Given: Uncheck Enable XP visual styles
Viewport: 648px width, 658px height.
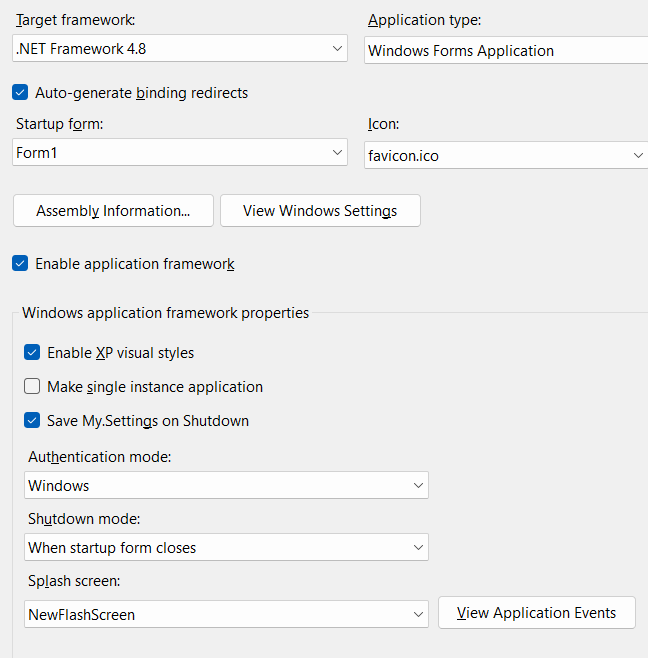Looking at the screenshot, I should [32, 353].
